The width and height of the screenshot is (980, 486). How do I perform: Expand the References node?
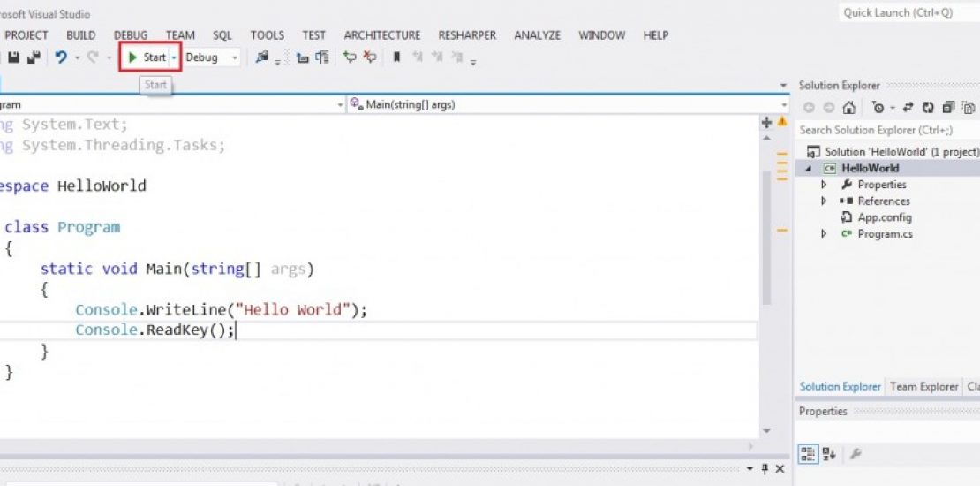[824, 201]
